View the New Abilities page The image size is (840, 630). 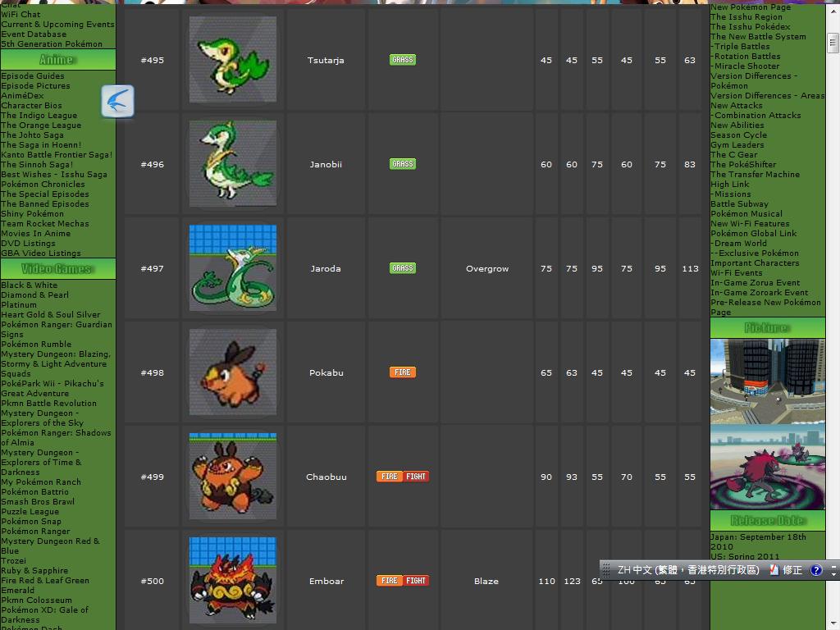tap(737, 126)
